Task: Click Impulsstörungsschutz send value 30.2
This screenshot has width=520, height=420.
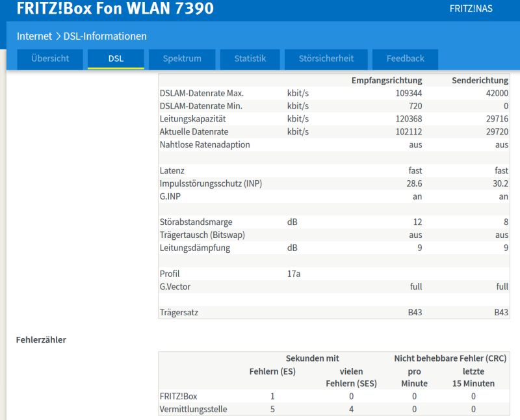Action: tap(500, 183)
